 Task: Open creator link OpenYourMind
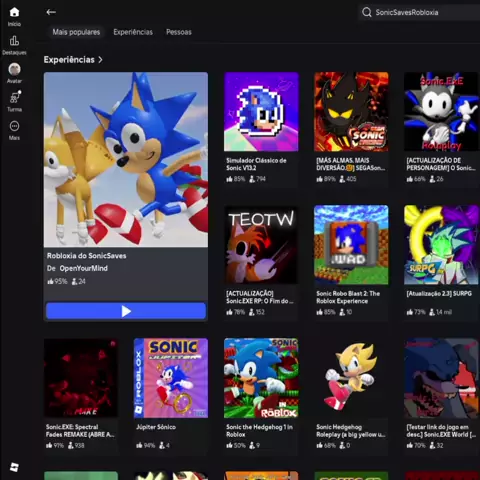point(84,268)
